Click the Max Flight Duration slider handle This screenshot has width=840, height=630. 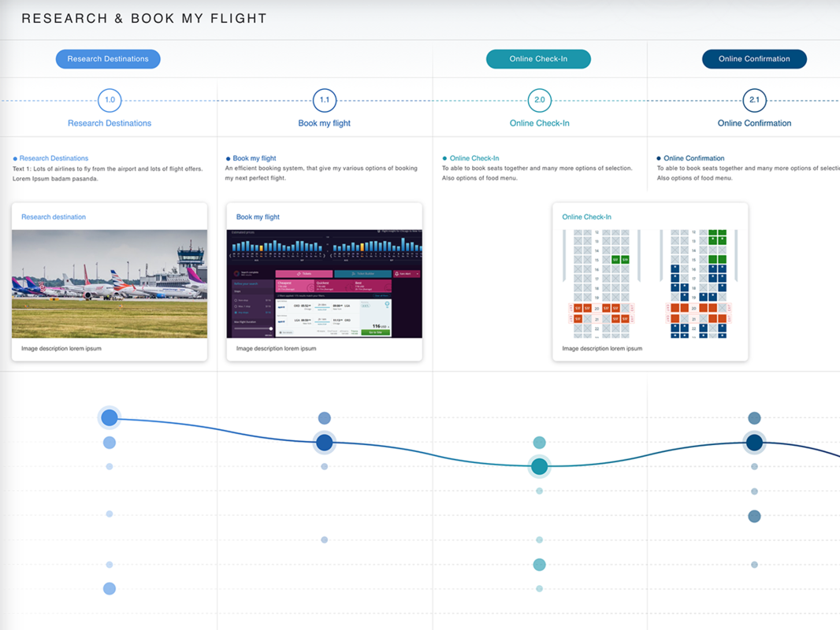tap(271, 328)
